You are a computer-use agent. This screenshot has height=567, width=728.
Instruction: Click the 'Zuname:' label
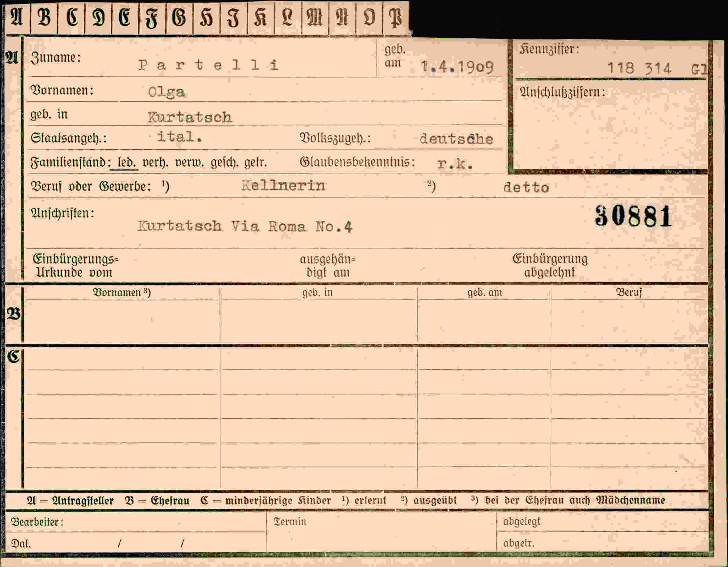(x=56, y=57)
